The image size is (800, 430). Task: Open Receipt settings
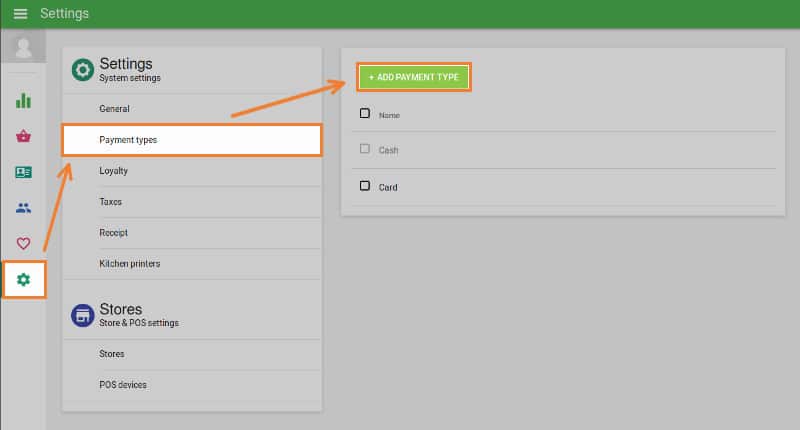point(192,233)
